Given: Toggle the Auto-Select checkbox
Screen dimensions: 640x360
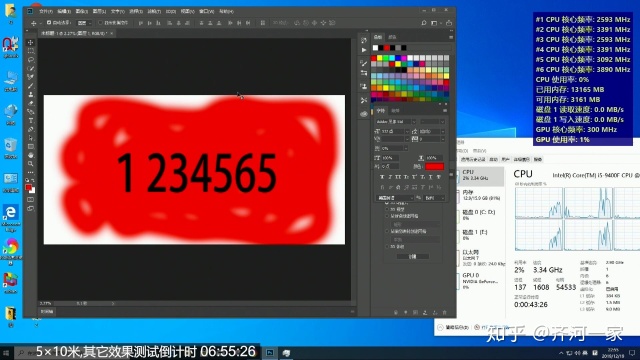Looking at the screenshot, I should pos(49,23).
